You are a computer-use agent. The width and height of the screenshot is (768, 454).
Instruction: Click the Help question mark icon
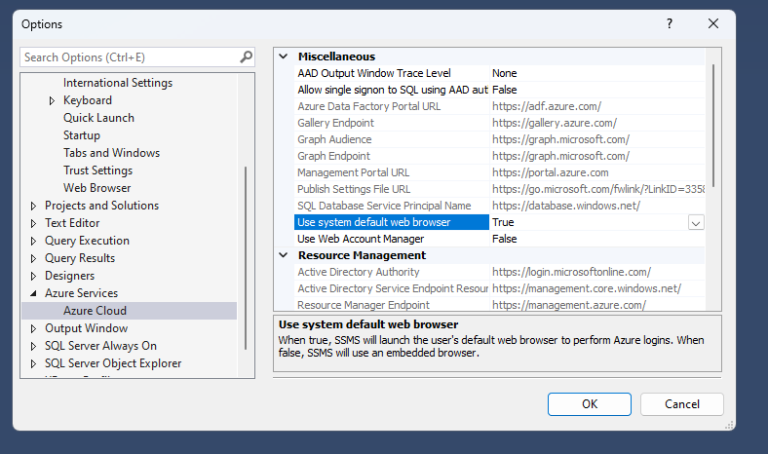pos(670,23)
